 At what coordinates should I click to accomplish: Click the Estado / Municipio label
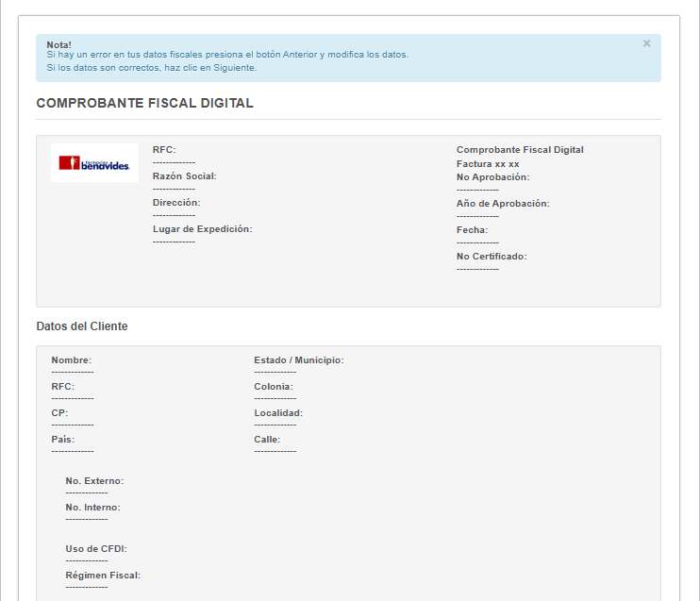pos(299,359)
